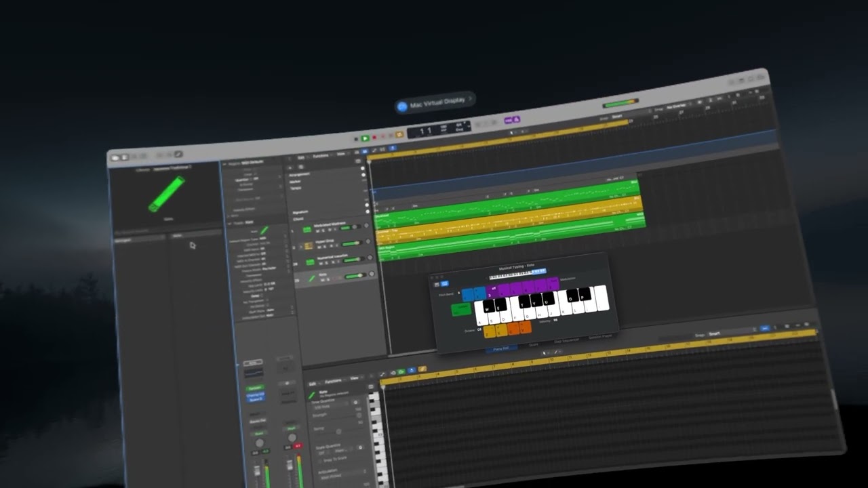Select the Signature global track
This screenshot has width=868, height=488.
click(x=300, y=212)
